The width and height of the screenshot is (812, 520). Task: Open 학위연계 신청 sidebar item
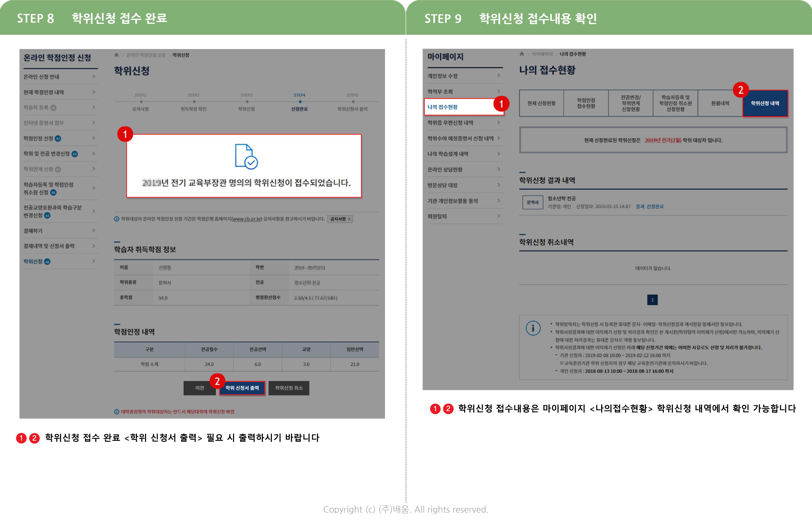click(x=60, y=169)
